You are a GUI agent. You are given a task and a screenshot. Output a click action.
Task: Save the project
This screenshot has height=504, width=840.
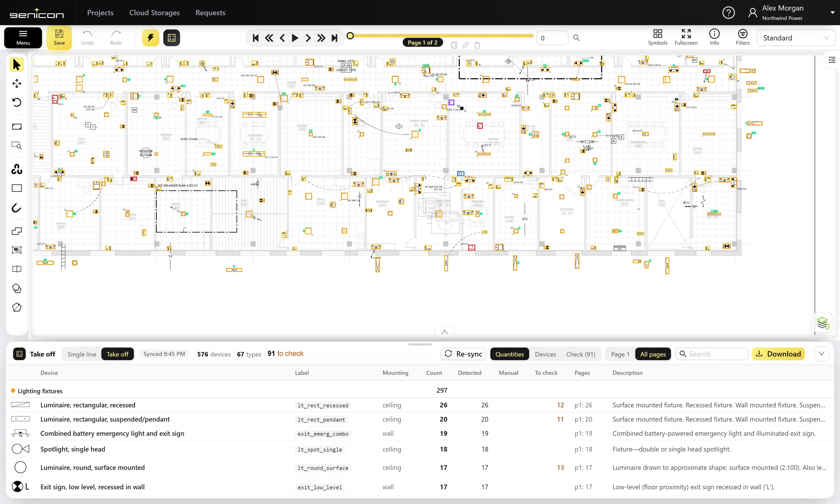pos(59,37)
